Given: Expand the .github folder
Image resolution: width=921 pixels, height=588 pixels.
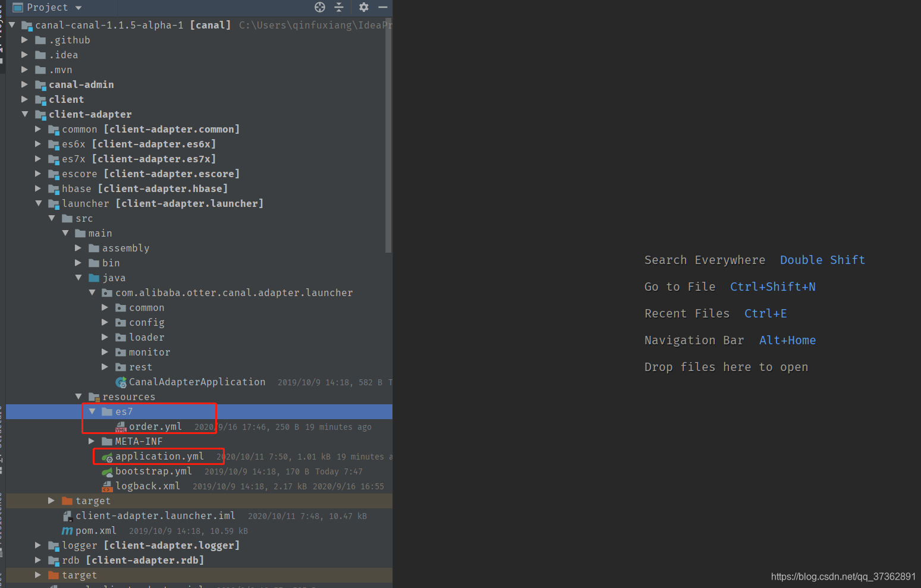Looking at the screenshot, I should pyautogui.click(x=24, y=40).
